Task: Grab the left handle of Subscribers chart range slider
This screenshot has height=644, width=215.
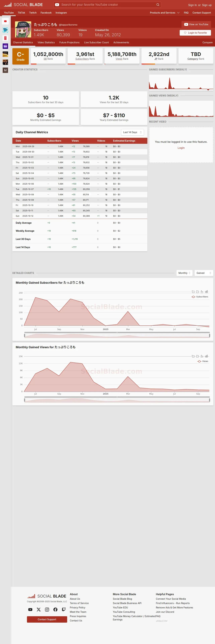Action: (x=24, y=335)
